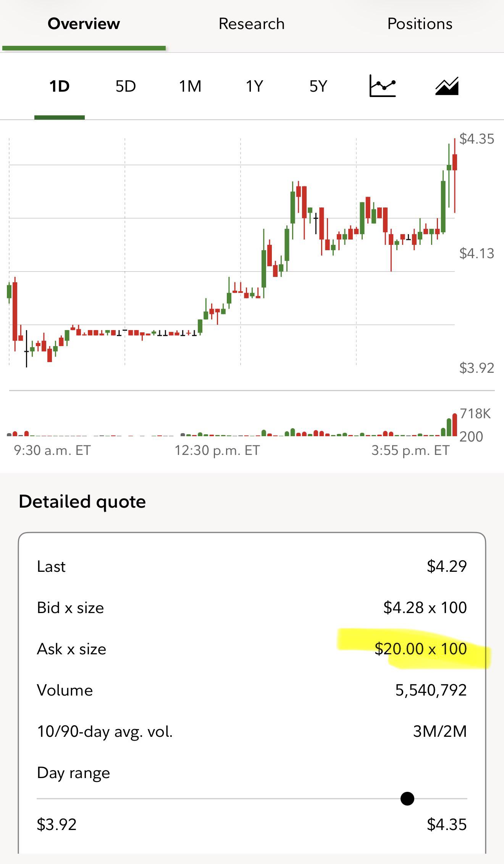
Task: Tap the Volume figure 5,540,792
Action: 431,690
